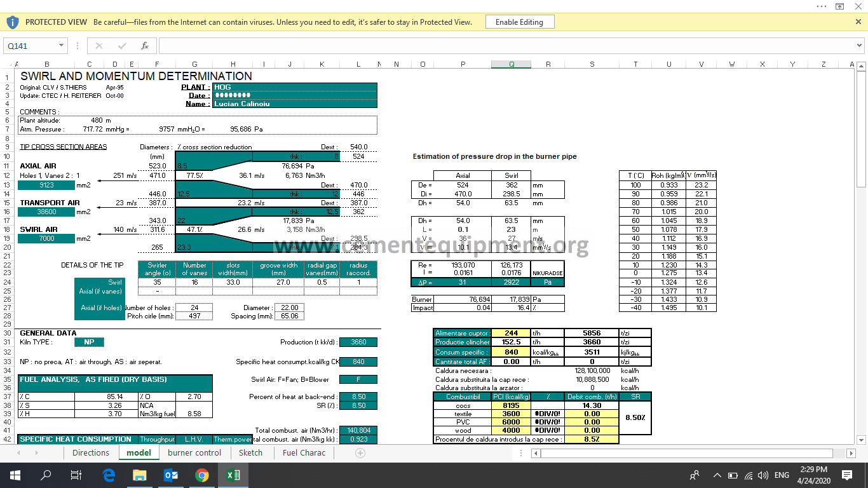The image size is (868, 488).
Task: Close the Protected View message bar
Action: (x=858, y=22)
